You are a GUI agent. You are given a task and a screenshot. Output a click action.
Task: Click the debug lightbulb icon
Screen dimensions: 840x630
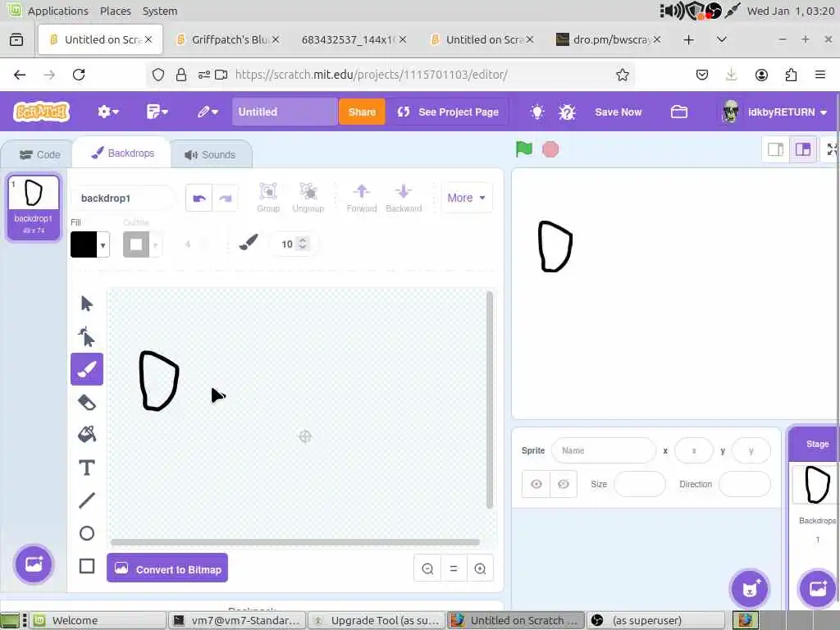pos(567,112)
